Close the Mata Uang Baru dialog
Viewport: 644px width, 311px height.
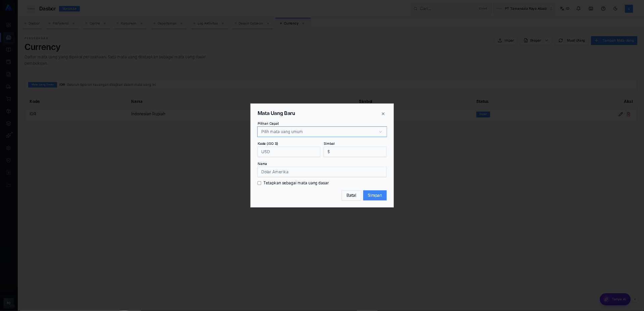tap(383, 114)
